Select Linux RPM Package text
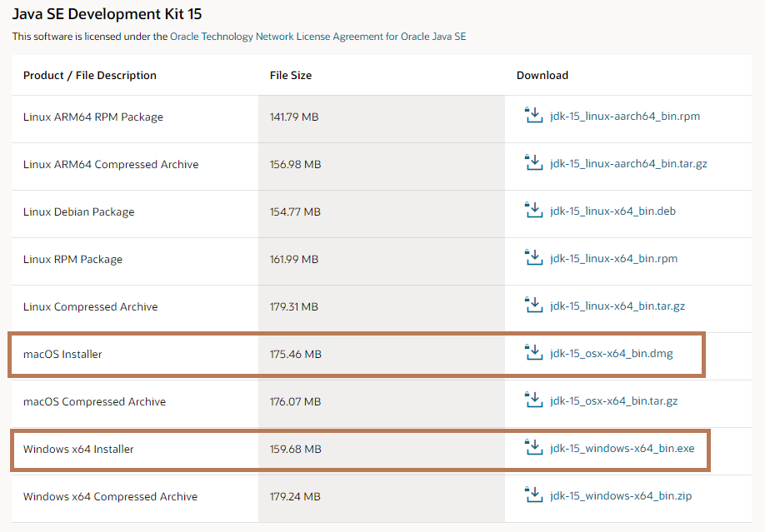 72,260
